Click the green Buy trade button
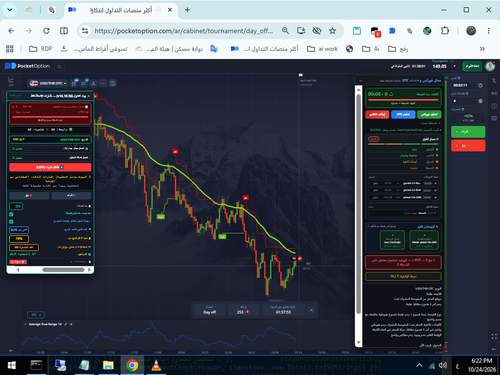Screen dimensions: 500x375 point(468,132)
